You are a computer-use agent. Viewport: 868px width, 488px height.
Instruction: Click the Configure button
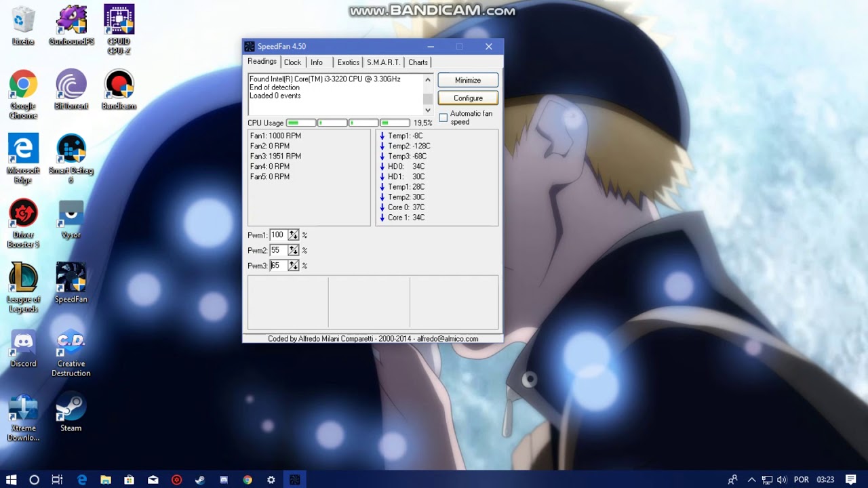click(468, 98)
